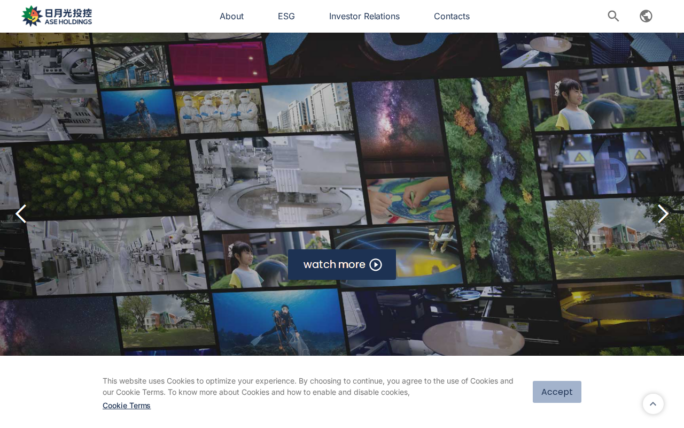This screenshot has height=428, width=684.
Task: Click the scroll-to-top chevron button
Action: point(653,404)
